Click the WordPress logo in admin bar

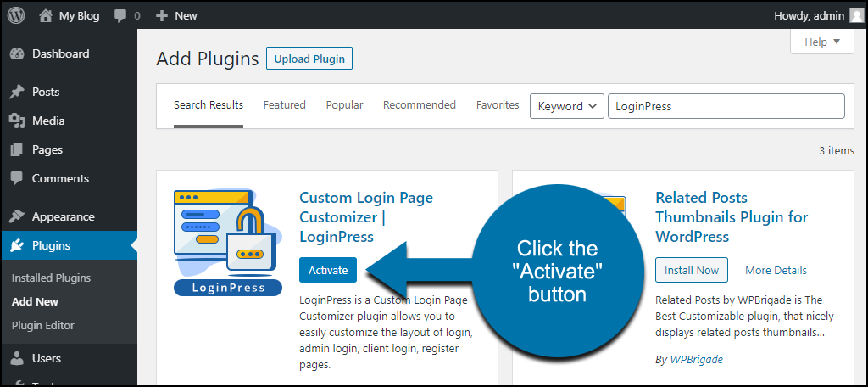tap(17, 15)
